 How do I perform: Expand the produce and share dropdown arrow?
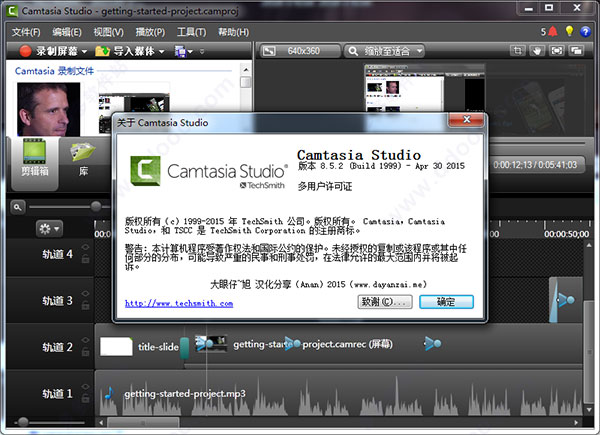[190, 51]
